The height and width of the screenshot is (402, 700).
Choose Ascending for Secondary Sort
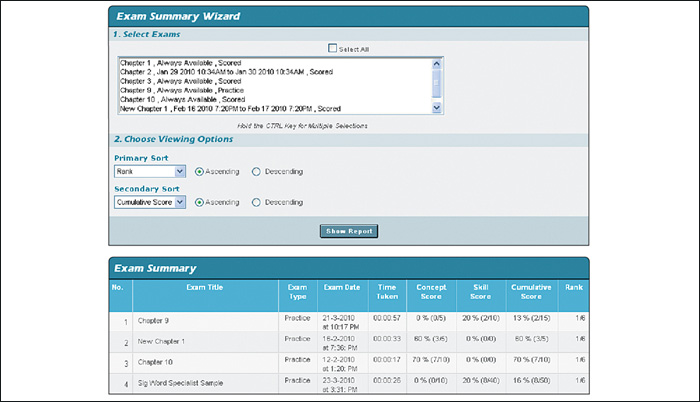click(200, 202)
